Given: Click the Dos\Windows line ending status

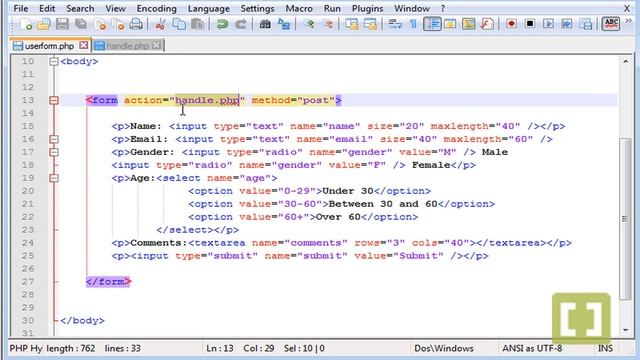Looking at the screenshot, I should click(x=444, y=348).
